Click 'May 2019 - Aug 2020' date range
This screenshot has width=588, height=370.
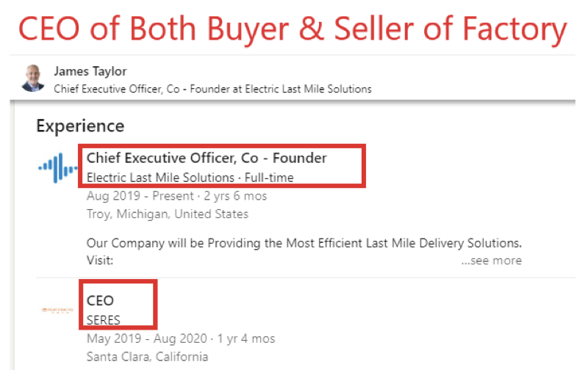pos(146,338)
